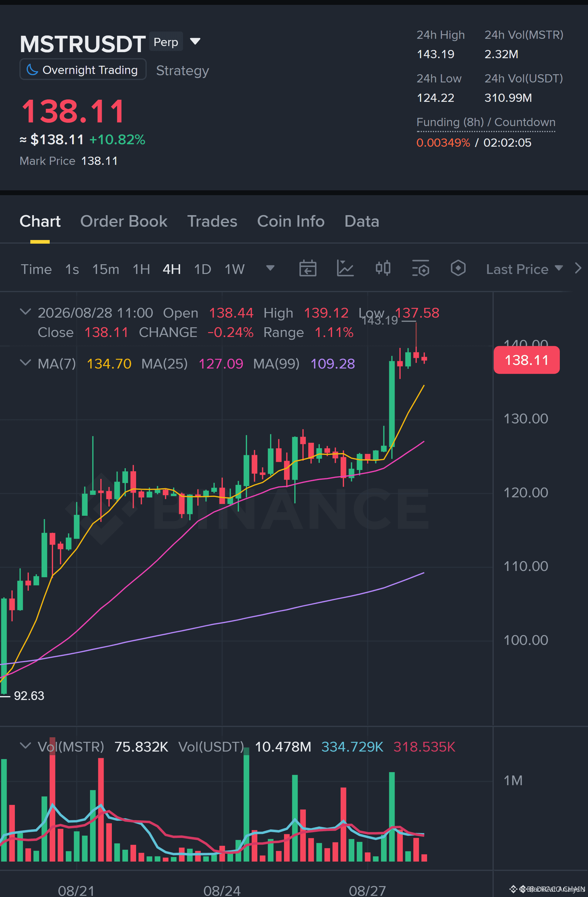Open the Last Price dropdown
The height and width of the screenshot is (897, 588).
pos(524,269)
